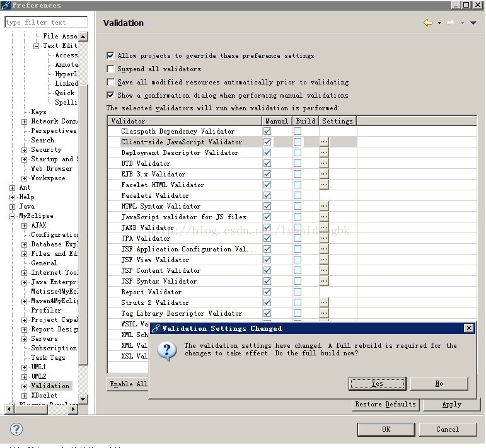
Task: Open settings for HTML Syntax Validator
Action: (x=323, y=206)
